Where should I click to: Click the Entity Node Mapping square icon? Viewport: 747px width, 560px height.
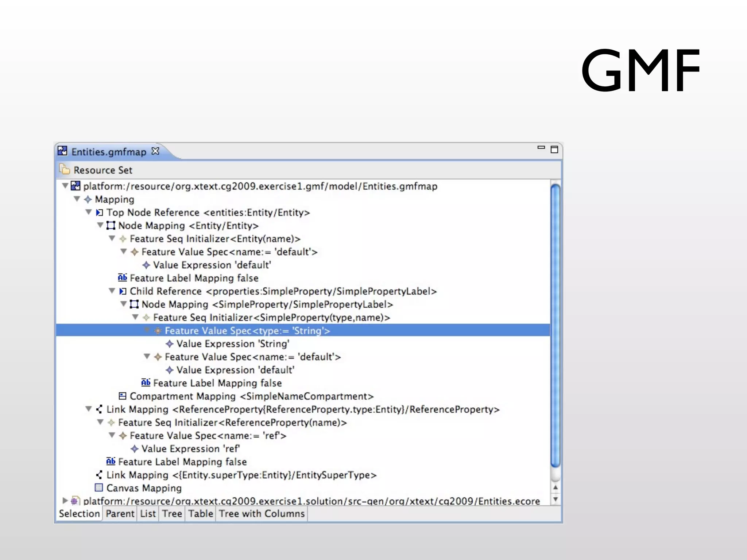pyautogui.click(x=111, y=225)
